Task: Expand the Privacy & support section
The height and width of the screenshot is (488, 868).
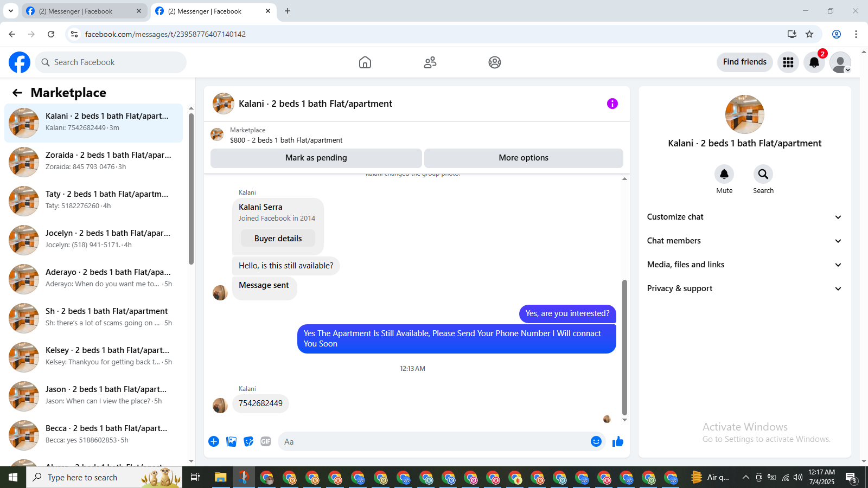Action: point(745,288)
